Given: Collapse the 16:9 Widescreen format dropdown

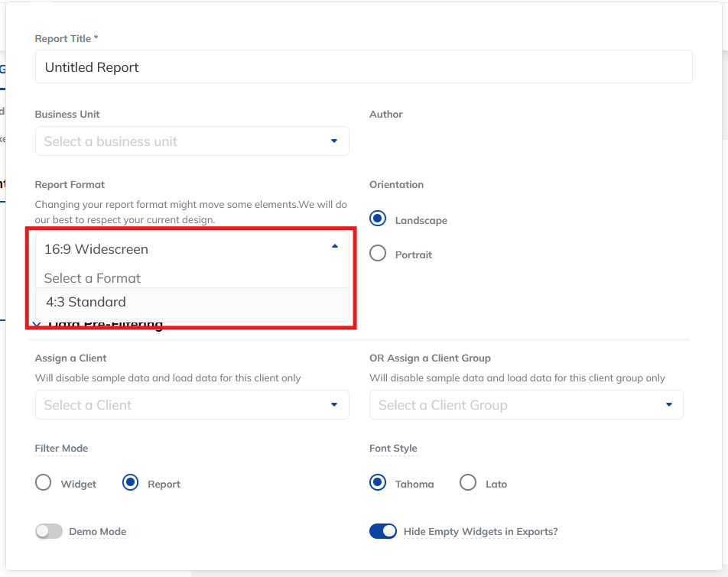Looking at the screenshot, I should coord(192,249).
